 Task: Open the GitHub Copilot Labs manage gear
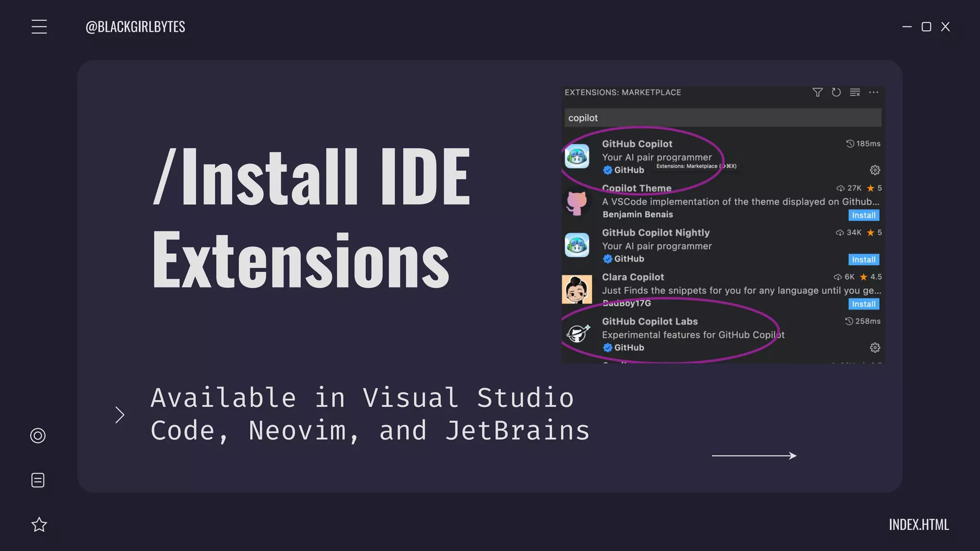pos(875,348)
